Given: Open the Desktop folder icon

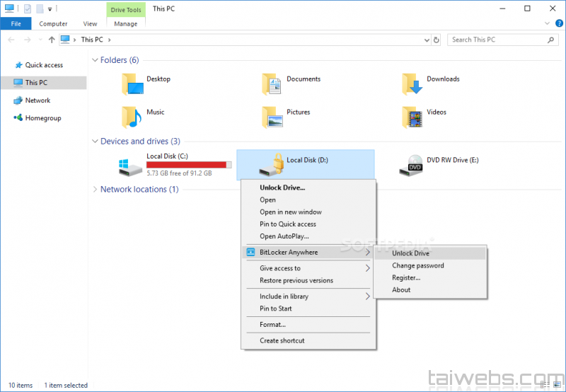Looking at the screenshot, I should tap(133, 84).
